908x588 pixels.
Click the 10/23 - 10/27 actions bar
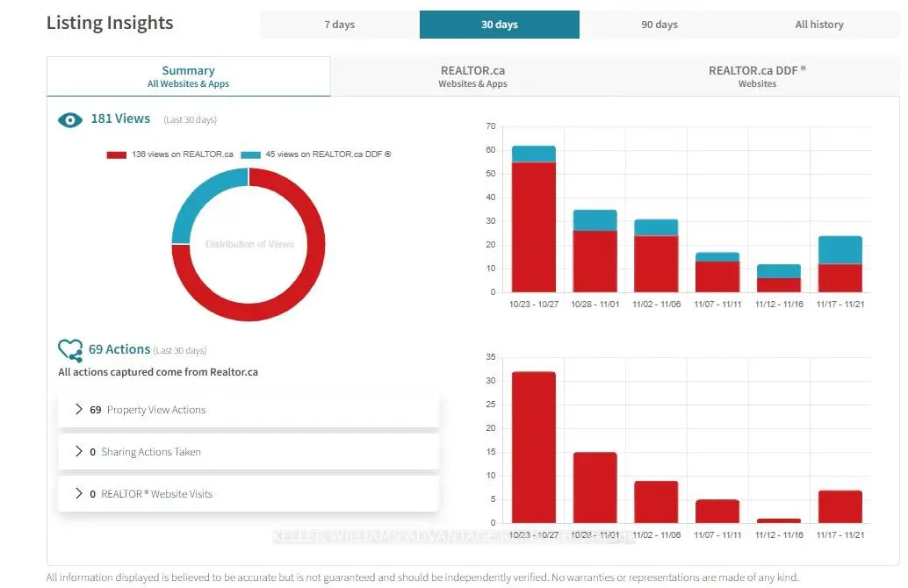click(533, 448)
